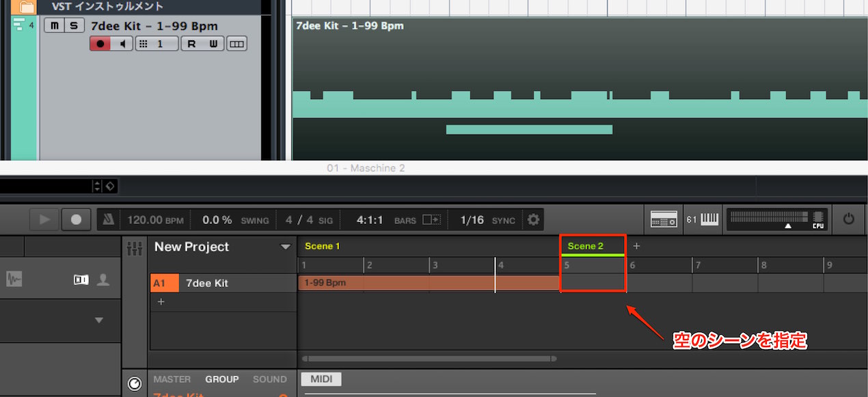Screen dimensions: 868x397
Task: Select the user content person icon
Action: (103, 279)
